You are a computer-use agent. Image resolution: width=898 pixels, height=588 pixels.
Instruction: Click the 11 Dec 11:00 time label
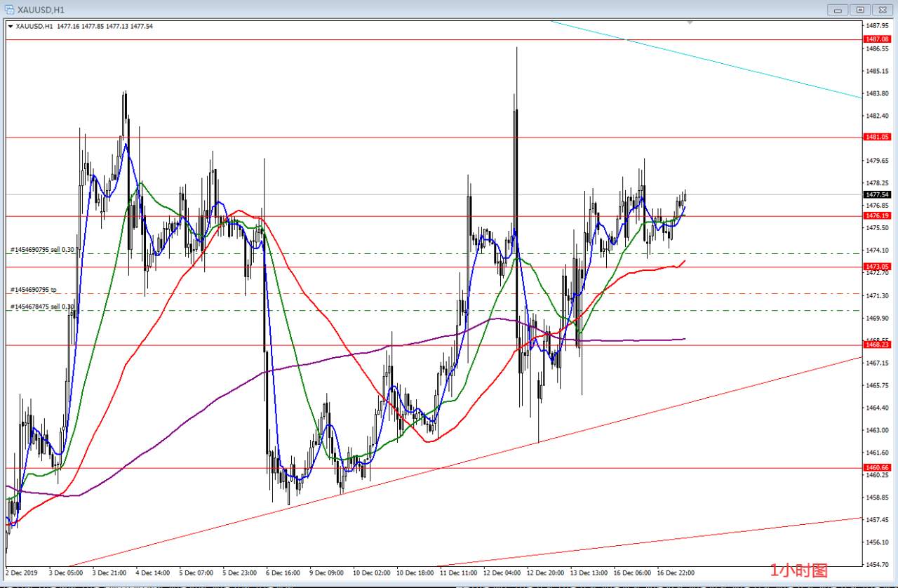[457, 573]
